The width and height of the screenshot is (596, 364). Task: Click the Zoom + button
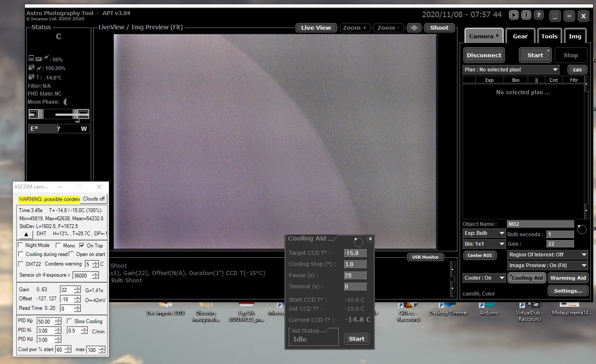coord(355,28)
